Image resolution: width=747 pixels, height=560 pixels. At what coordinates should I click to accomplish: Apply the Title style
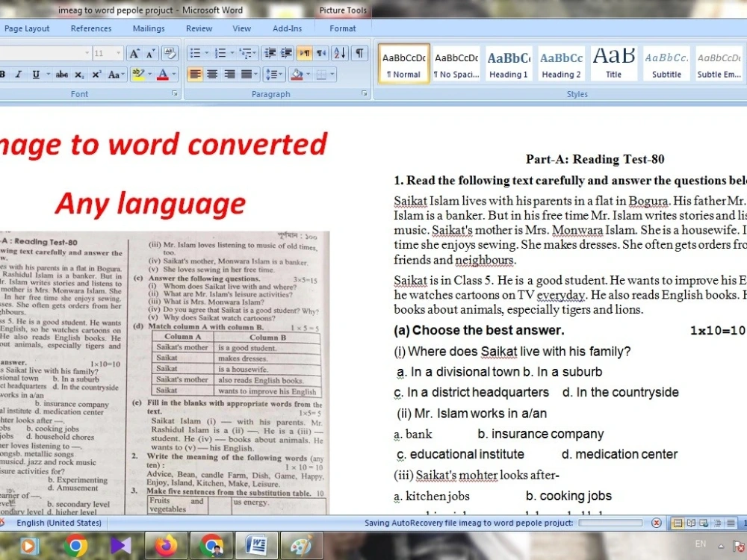613,63
